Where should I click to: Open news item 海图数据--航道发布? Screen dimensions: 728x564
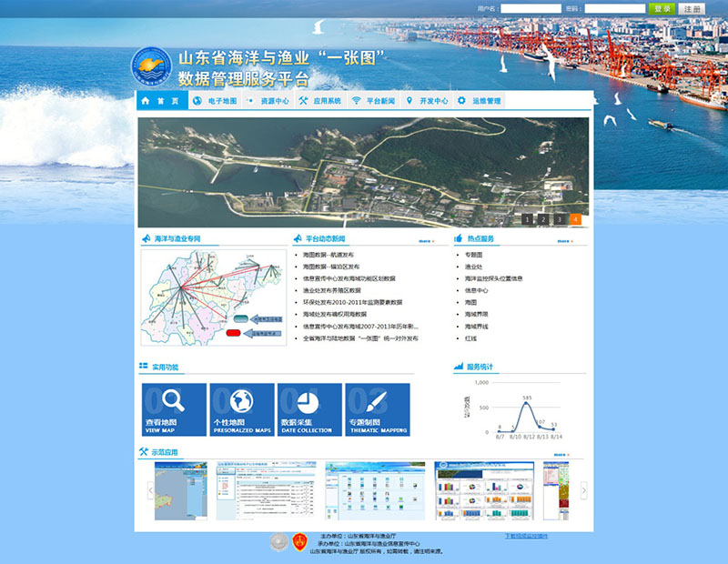(x=329, y=255)
